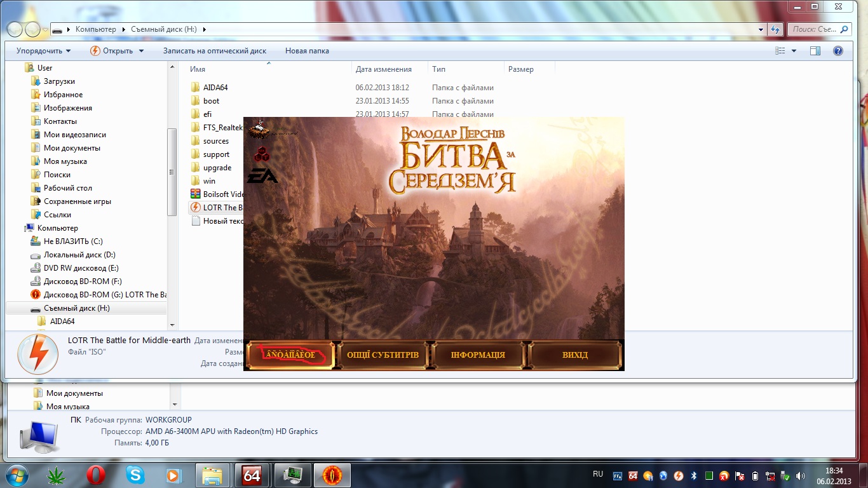868x488 pixels.
Task: Toggle the preview pane button
Action: click(815, 51)
